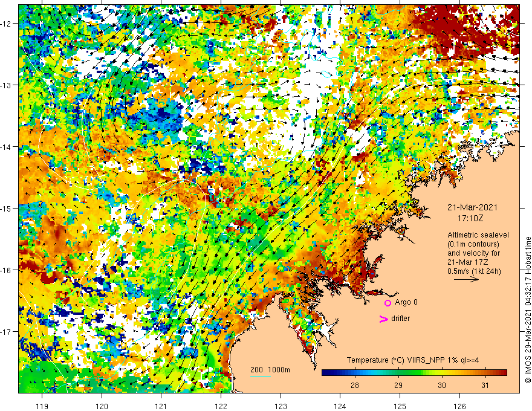532x411 pixels.
Task: Click the '200 1000m' depth contour label
Action: (x=270, y=370)
